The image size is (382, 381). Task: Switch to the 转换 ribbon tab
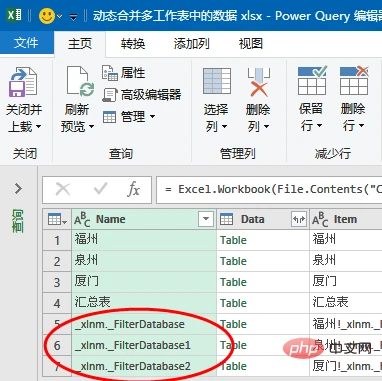pyautogui.click(x=133, y=44)
